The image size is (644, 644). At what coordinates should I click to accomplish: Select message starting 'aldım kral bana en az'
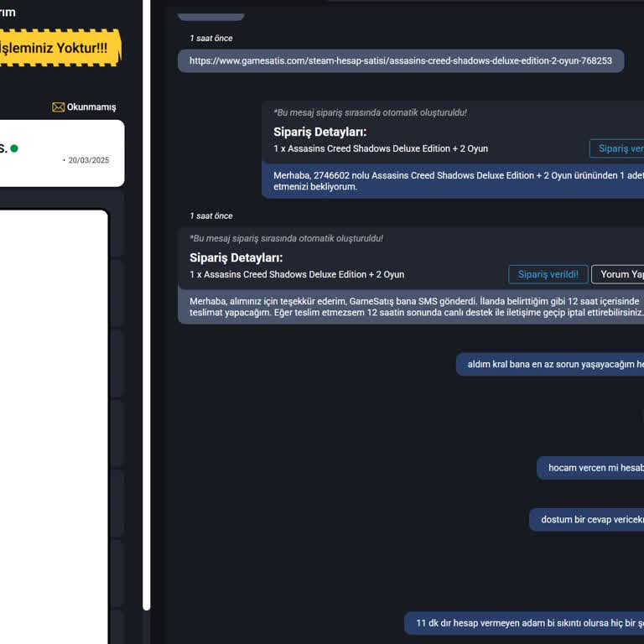[x=550, y=364]
